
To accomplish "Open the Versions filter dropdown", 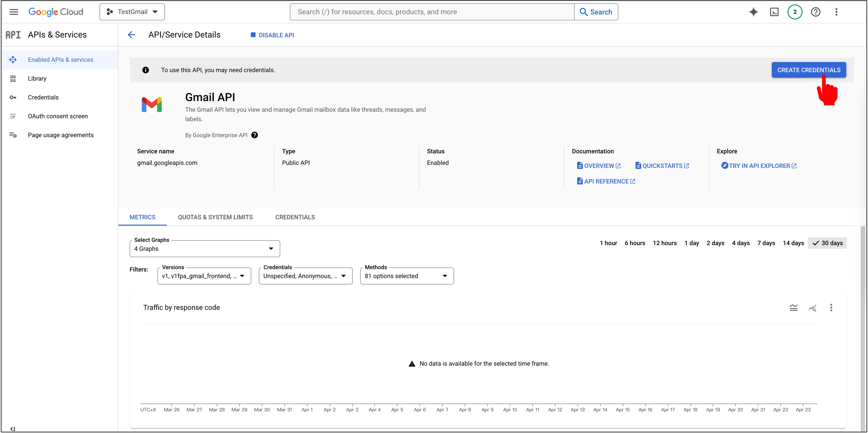I will 204,276.
